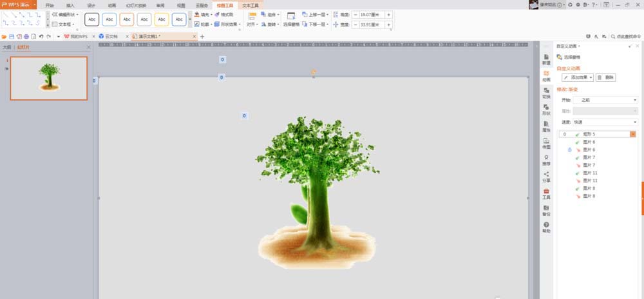Switch to the 文本工具 ribbon tab
The height and width of the screenshot is (299, 644).
[251, 5]
